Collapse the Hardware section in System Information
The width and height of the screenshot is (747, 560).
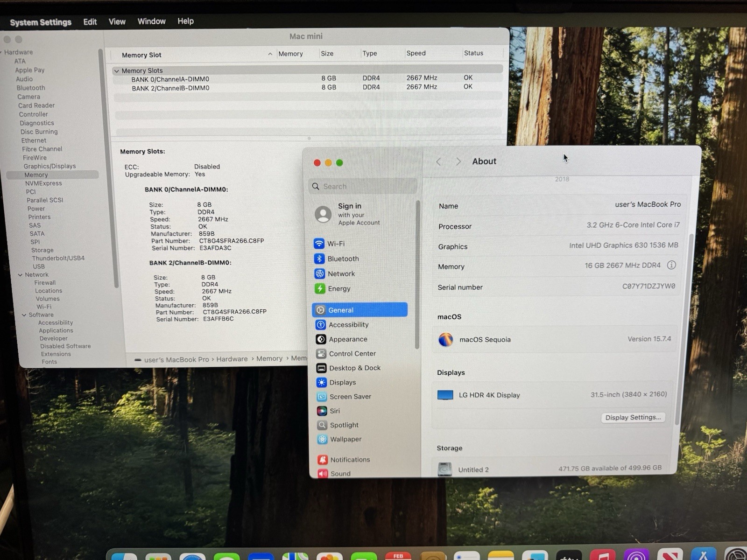(1, 52)
